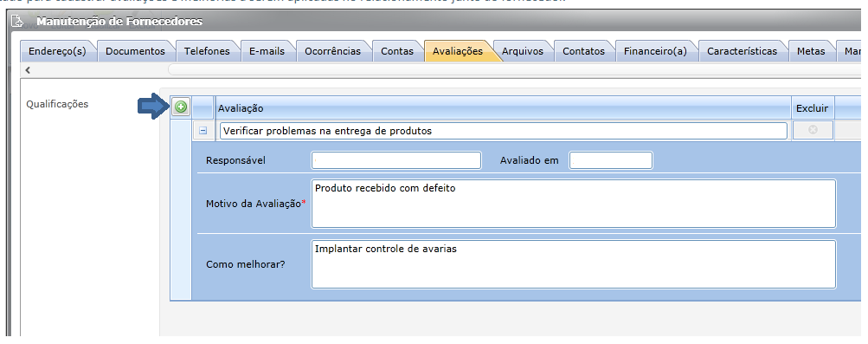Select the E-mails tab
Screen dimensions: 868x344
coord(267,51)
